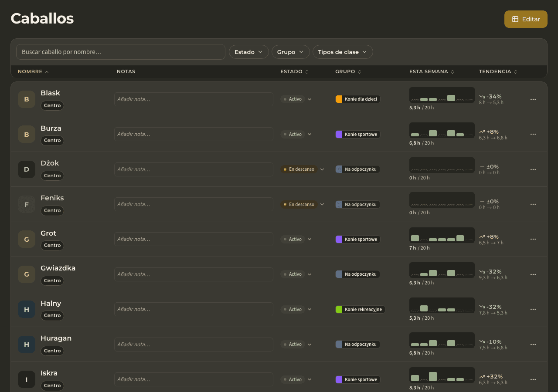Click the I avatar icon for Iskra
This screenshot has width=558, height=392.
point(27,379)
